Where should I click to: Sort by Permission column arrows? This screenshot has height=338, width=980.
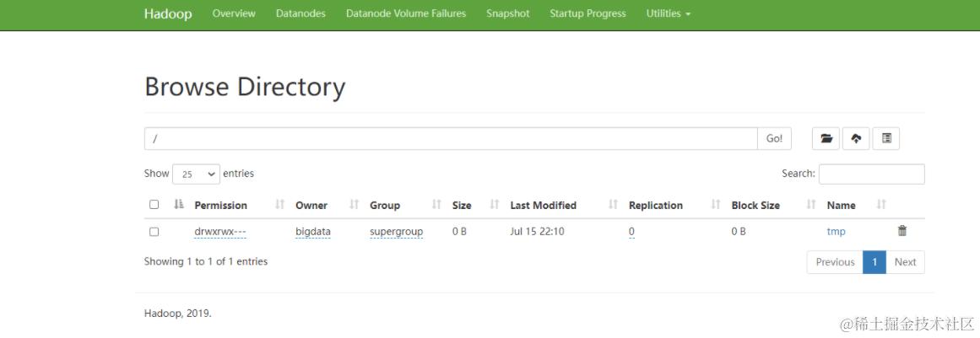tap(280, 205)
